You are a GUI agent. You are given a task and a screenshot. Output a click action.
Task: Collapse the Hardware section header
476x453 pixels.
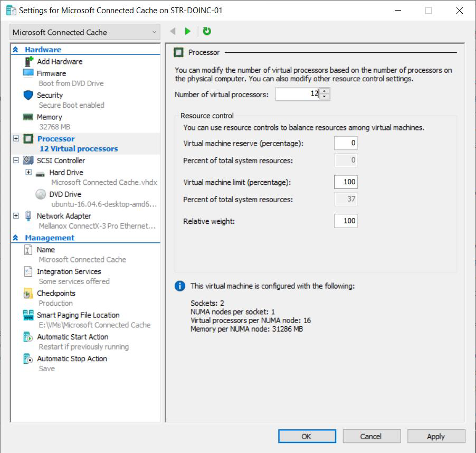point(16,50)
